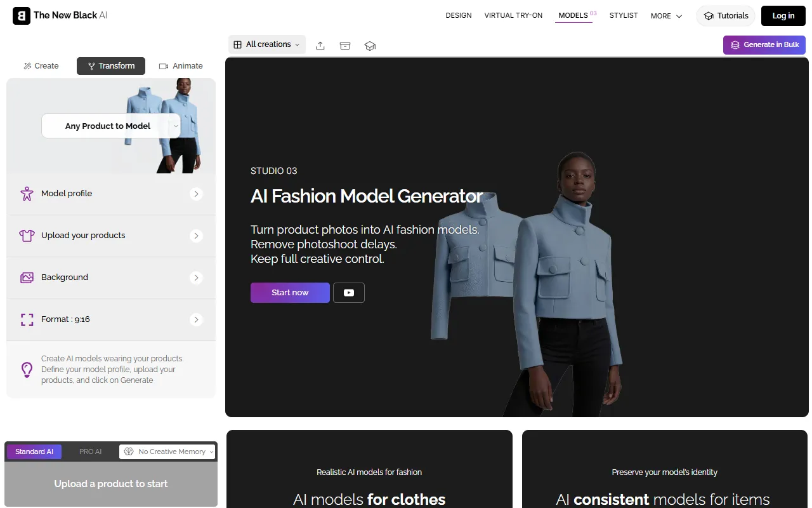Click the Model profile person icon
The height and width of the screenshot is (508, 812).
(27, 194)
